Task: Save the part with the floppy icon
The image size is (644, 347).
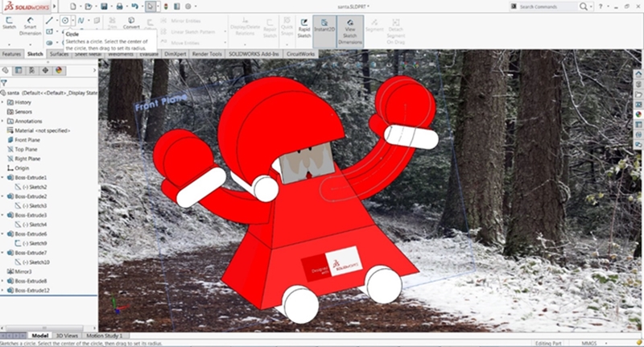Action: point(104,6)
